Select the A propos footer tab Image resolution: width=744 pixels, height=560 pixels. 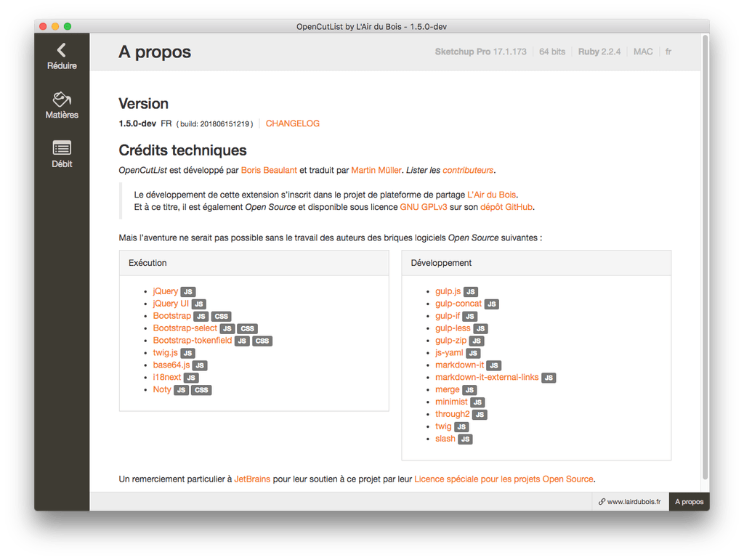click(x=689, y=502)
